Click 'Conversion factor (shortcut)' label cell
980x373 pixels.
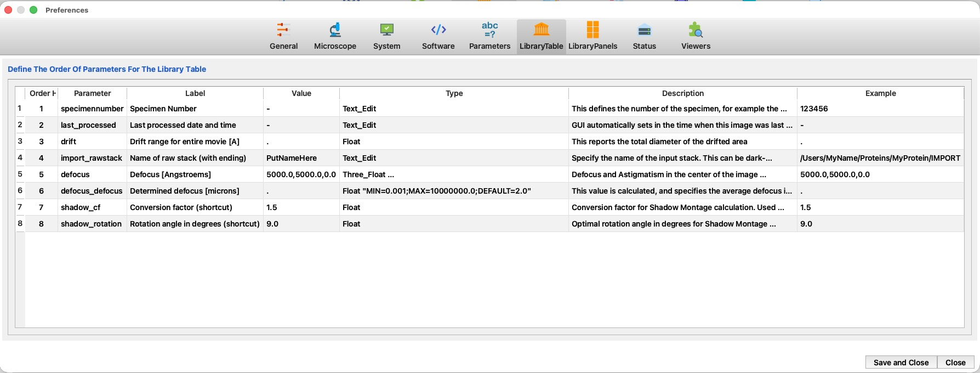(195, 207)
